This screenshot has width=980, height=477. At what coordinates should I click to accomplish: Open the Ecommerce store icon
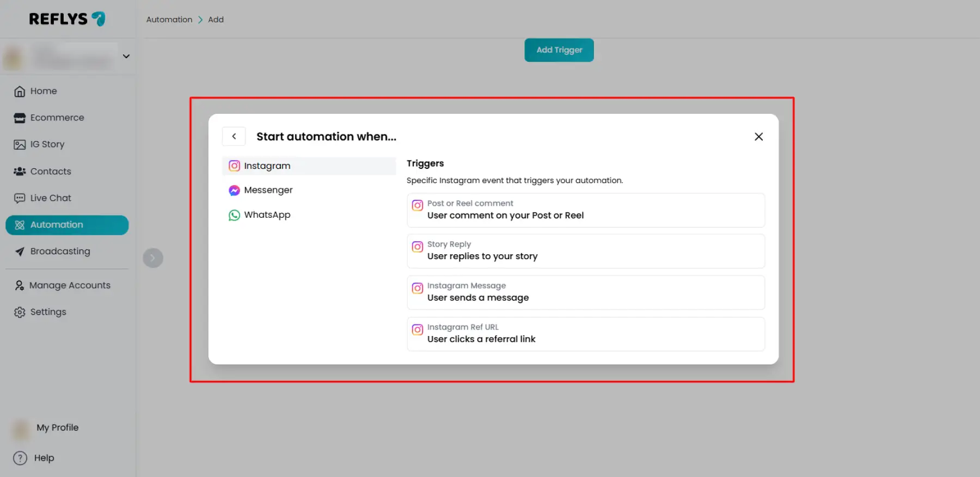[20, 118]
